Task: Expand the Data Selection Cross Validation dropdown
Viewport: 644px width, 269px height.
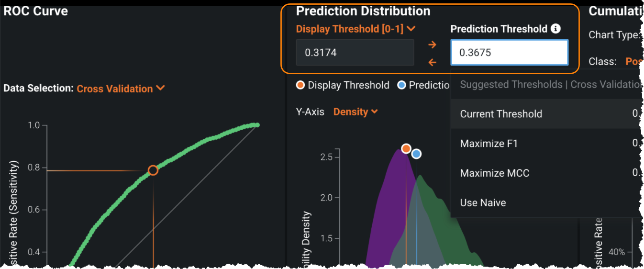Action: [121, 89]
